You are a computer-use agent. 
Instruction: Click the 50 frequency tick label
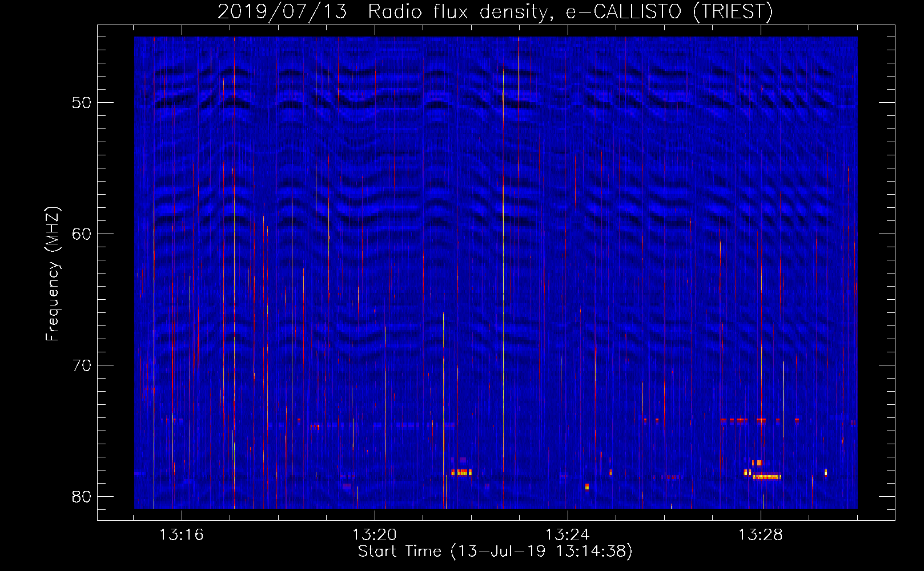pyautogui.click(x=82, y=103)
